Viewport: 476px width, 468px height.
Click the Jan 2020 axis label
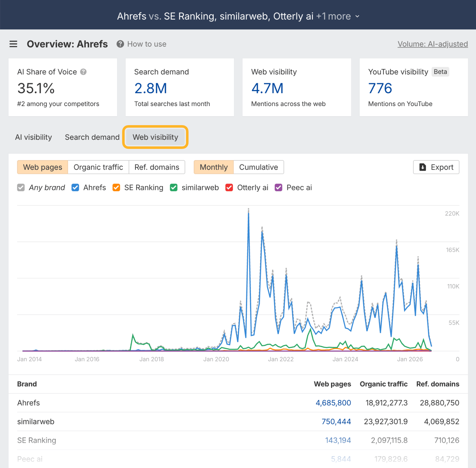(x=216, y=359)
